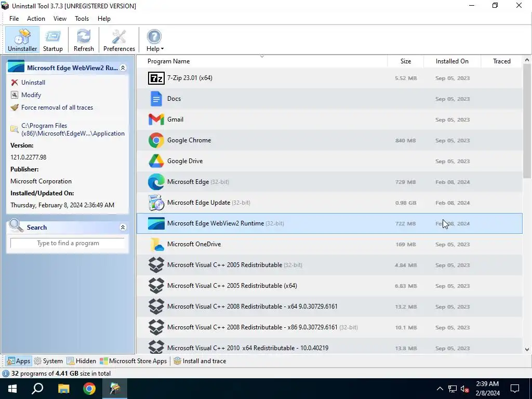Click 'Microsoft Corporation' publisher text
532x399 pixels.
41,181
